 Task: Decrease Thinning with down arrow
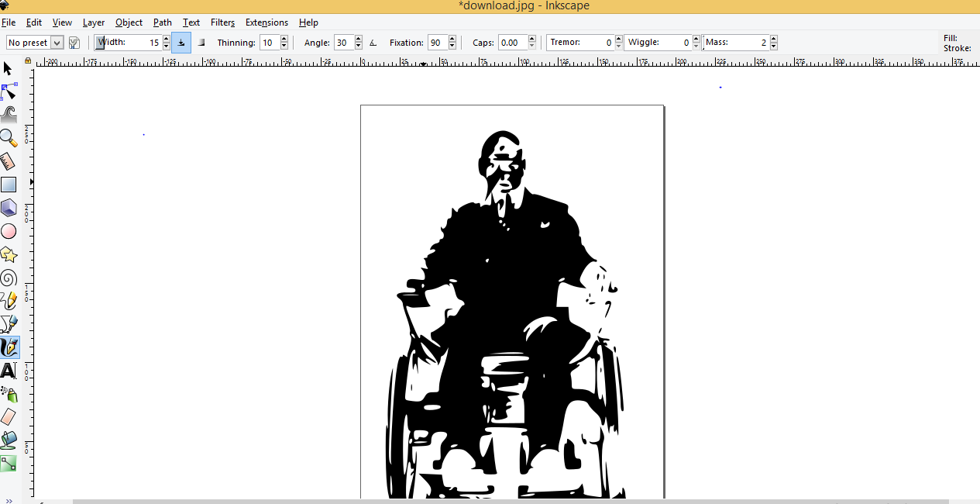(284, 47)
